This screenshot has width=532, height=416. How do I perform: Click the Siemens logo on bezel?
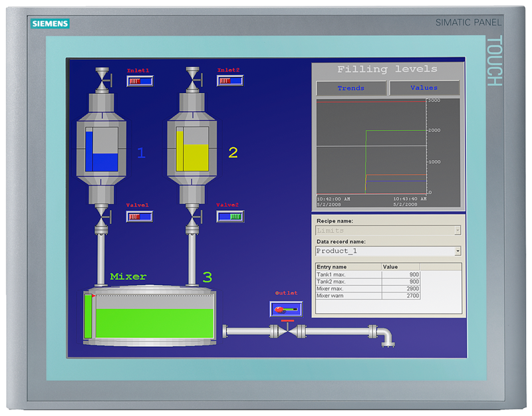click(50, 23)
